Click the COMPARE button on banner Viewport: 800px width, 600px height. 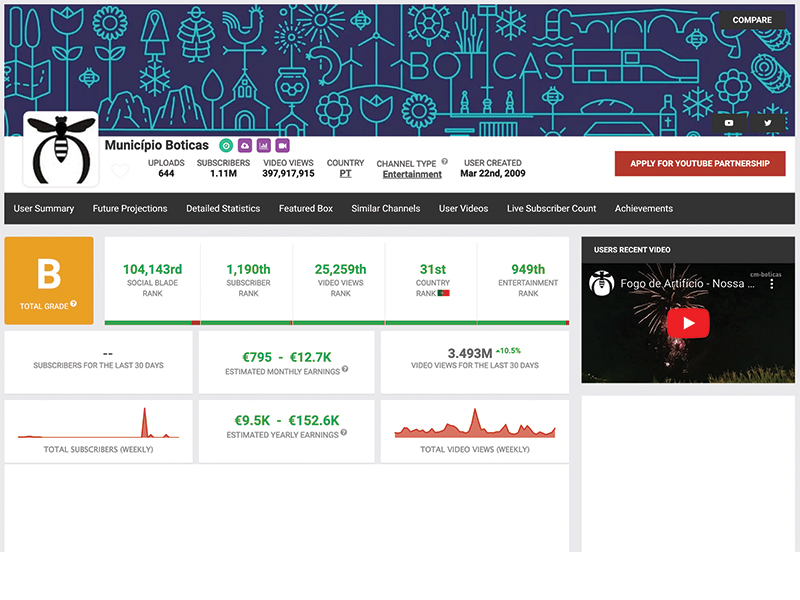tap(752, 20)
